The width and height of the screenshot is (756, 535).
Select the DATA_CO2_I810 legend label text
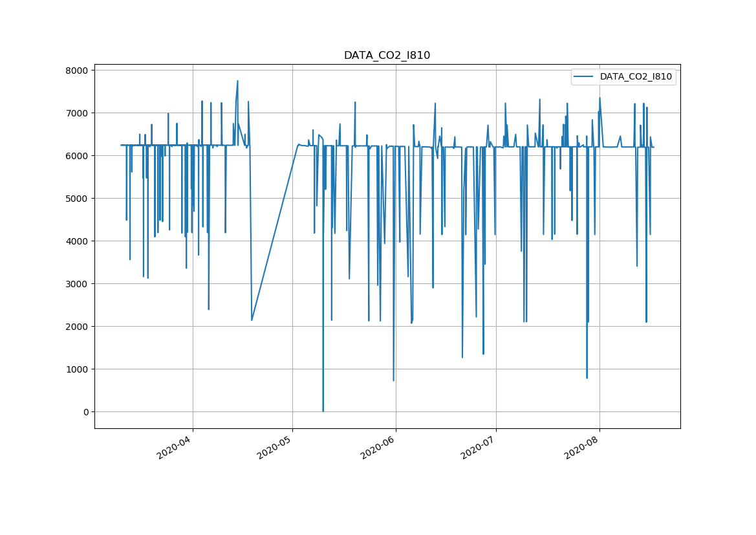tap(636, 77)
